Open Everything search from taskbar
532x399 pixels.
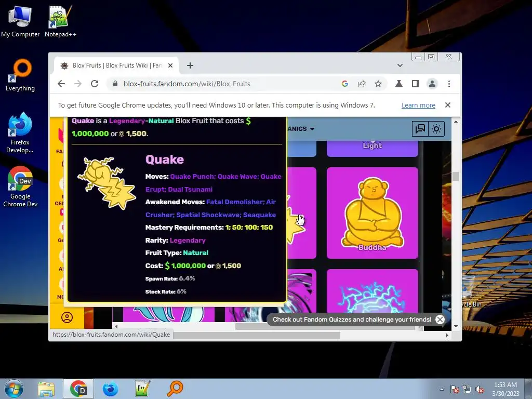tap(175, 389)
